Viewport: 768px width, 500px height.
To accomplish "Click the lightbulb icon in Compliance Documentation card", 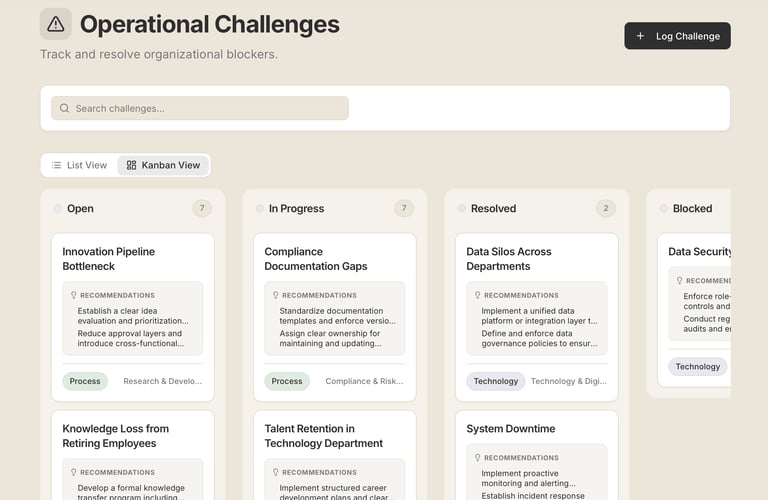I will [275, 296].
